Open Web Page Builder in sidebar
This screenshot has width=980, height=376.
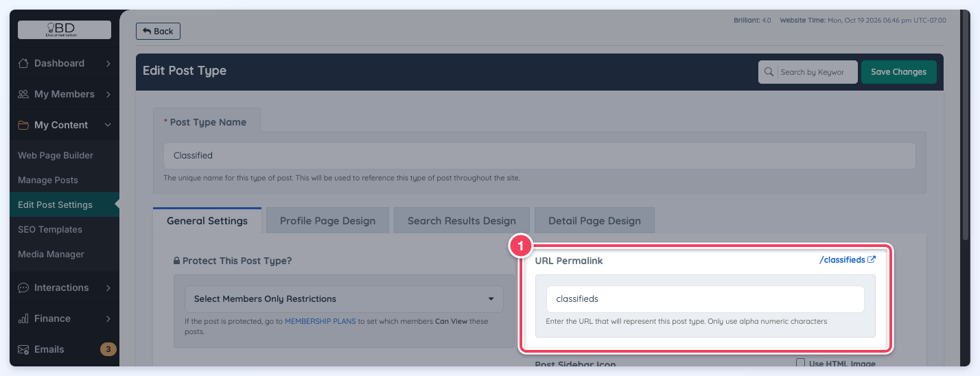pos(56,155)
